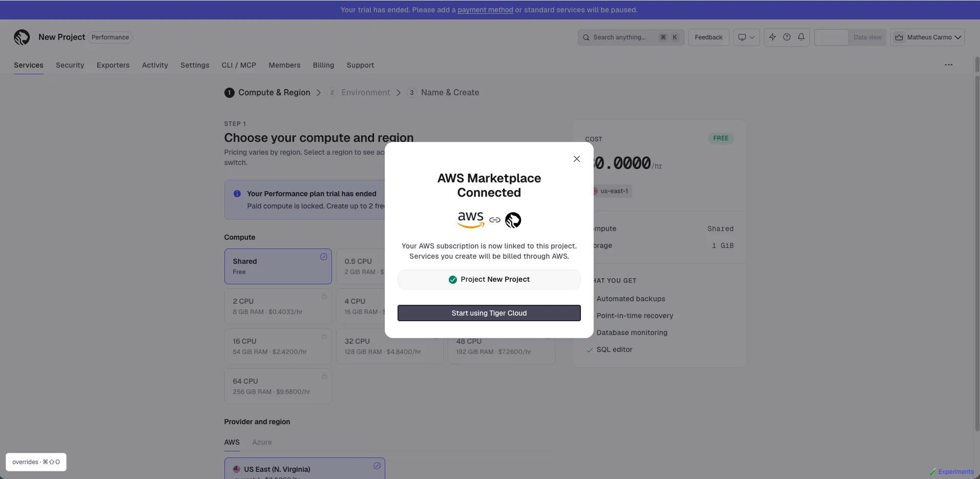The width and height of the screenshot is (980, 479).
Task: Select the Shared Free compute option
Action: click(x=278, y=266)
